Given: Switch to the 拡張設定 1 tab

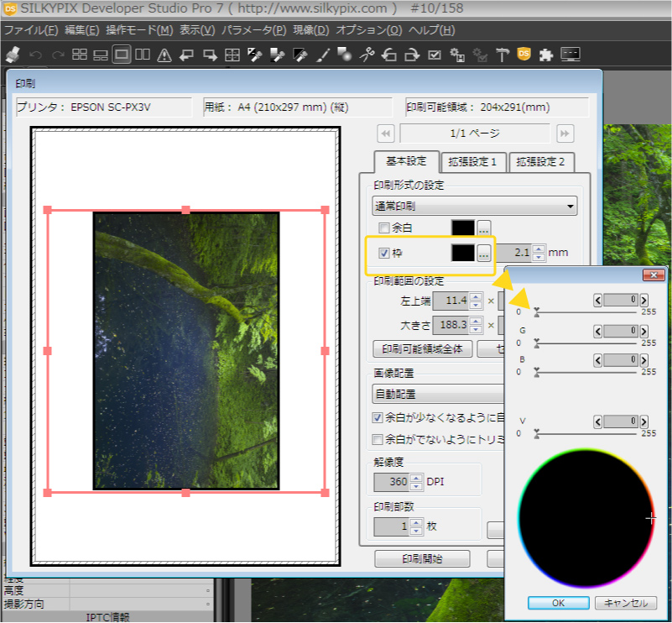Looking at the screenshot, I should [x=472, y=162].
